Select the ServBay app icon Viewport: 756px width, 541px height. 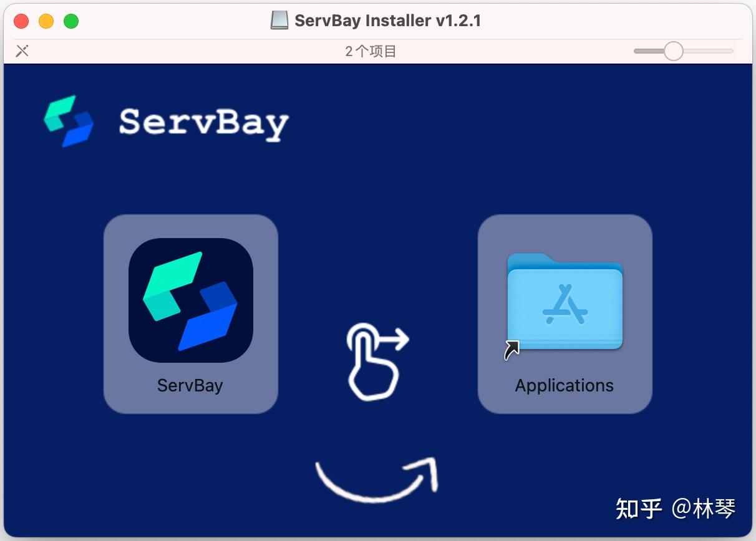tap(190, 300)
